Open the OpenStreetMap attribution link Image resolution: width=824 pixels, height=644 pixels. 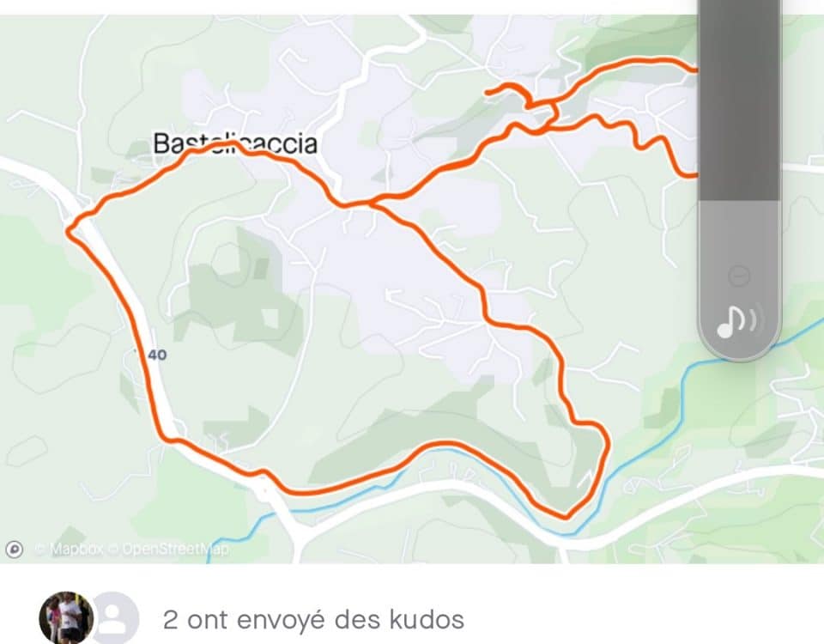click(x=168, y=550)
